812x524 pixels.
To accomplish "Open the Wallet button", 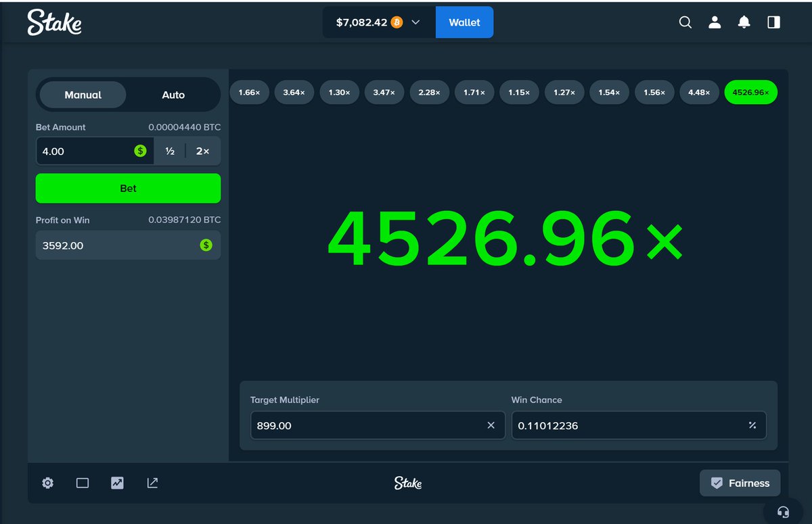I will point(464,22).
